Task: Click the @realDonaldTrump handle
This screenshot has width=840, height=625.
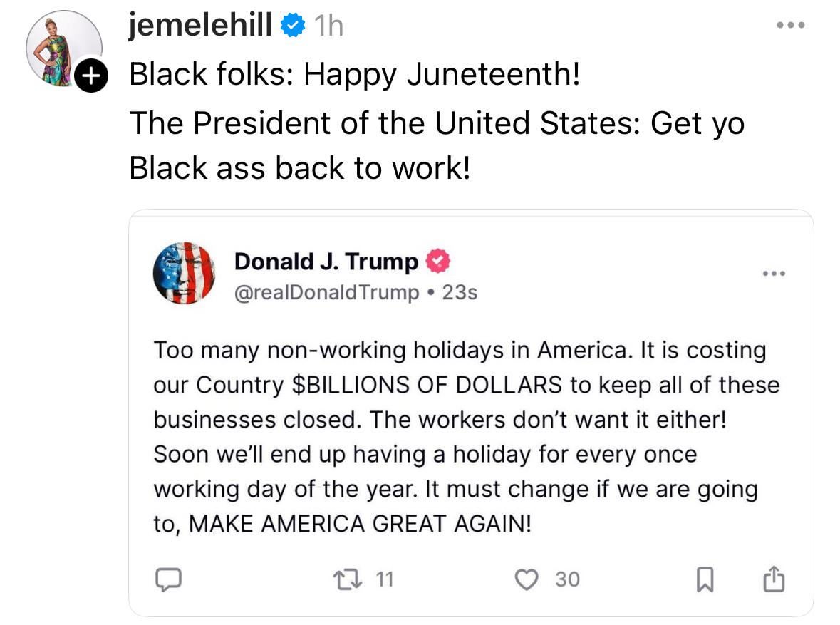Action: tap(327, 292)
